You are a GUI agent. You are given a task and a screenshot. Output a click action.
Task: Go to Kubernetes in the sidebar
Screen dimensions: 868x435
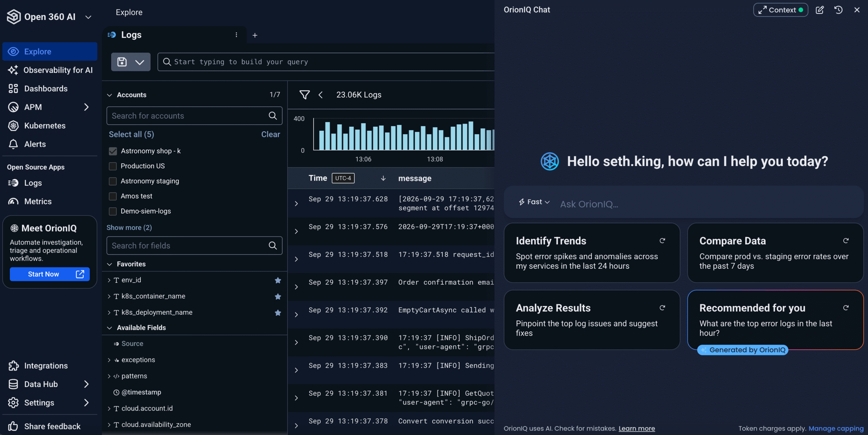click(50, 126)
